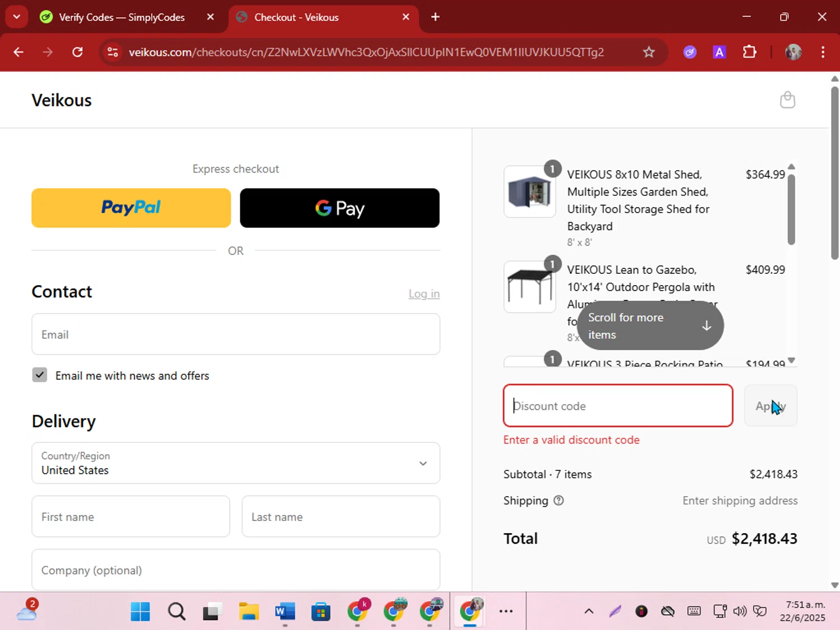
Task: Click 'Enter shipping address' text
Action: pos(740,501)
